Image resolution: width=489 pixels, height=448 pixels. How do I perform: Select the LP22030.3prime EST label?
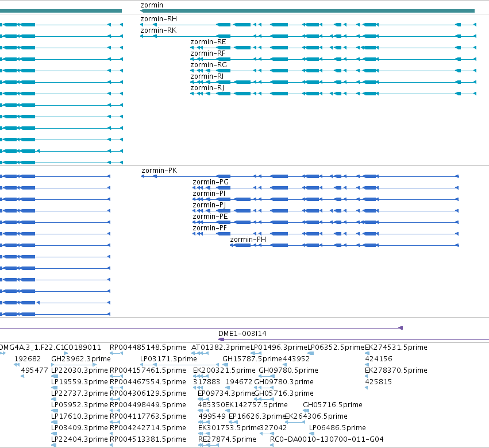(x=79, y=370)
